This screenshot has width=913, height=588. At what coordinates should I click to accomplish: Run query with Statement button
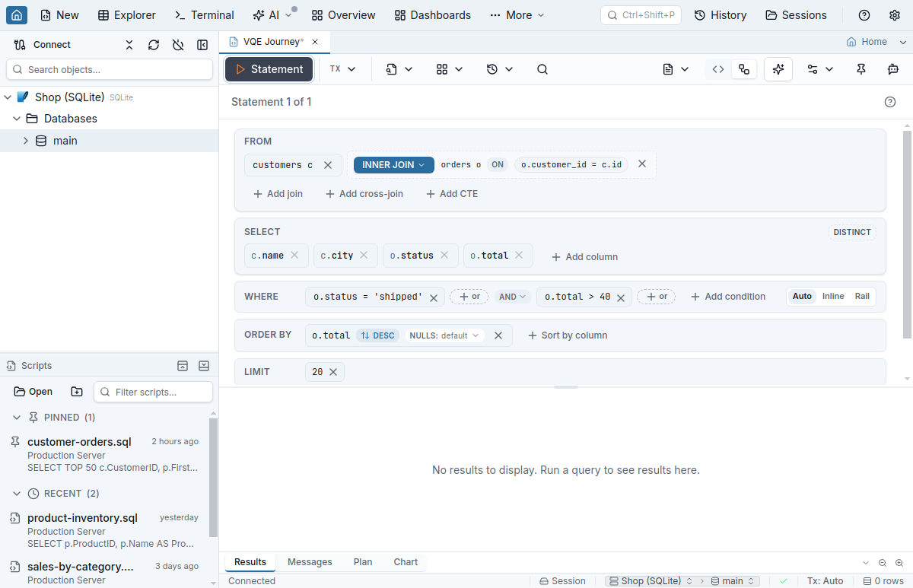point(269,69)
